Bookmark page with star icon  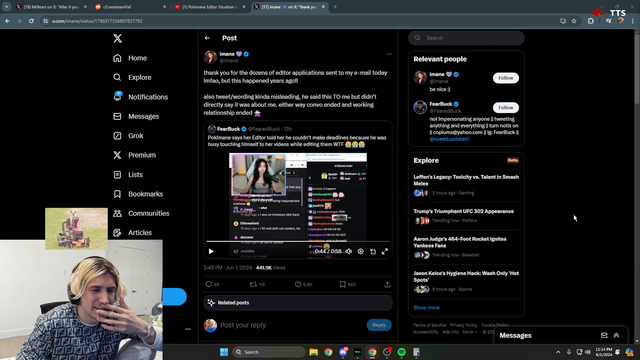tap(574, 21)
